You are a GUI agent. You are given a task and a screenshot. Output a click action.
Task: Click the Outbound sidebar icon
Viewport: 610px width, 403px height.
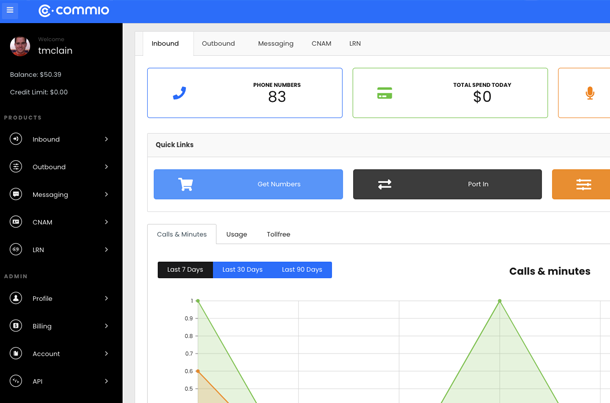coord(16,166)
